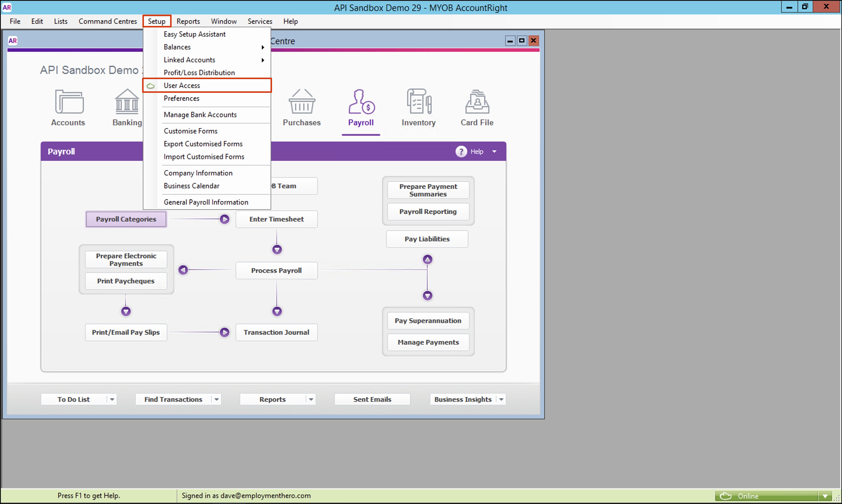Screen dimensions: 842x504
Task: Open the Accounts command centre icon
Action: coord(69,102)
